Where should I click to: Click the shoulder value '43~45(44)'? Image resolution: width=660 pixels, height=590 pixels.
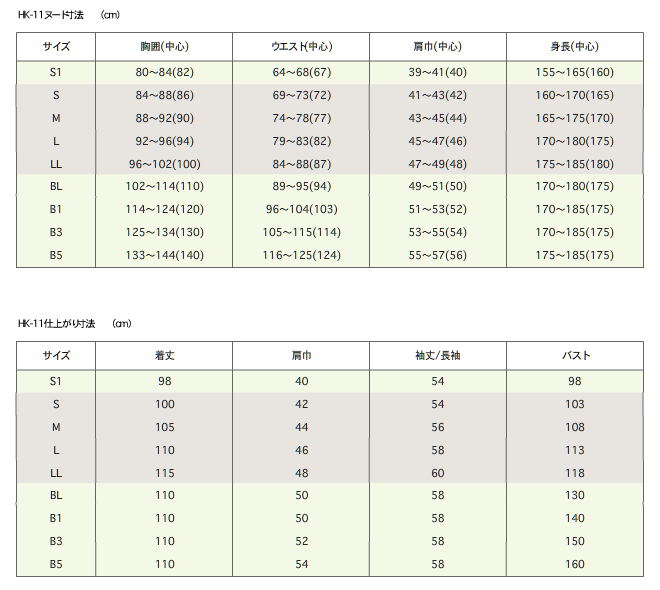coord(438,118)
